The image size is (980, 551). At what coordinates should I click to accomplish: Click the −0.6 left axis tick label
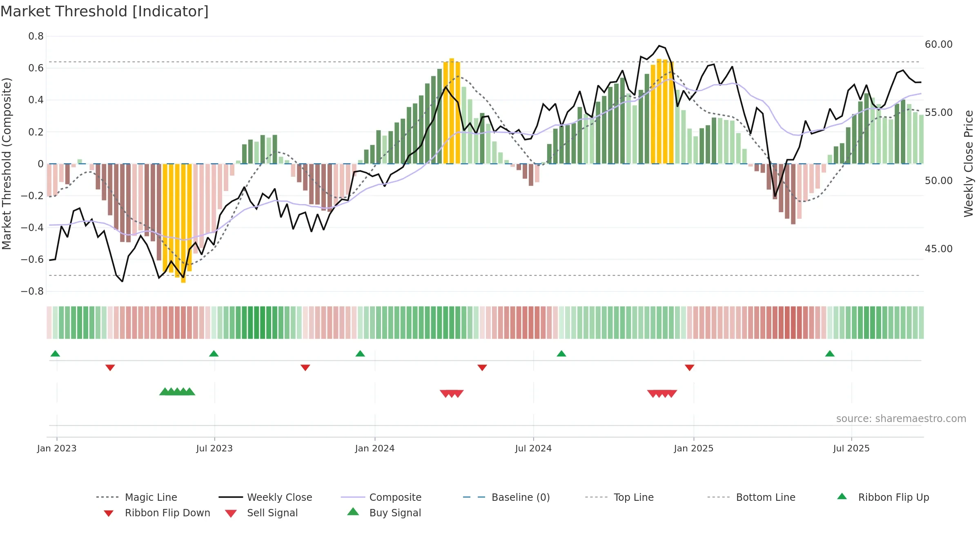[x=32, y=260]
